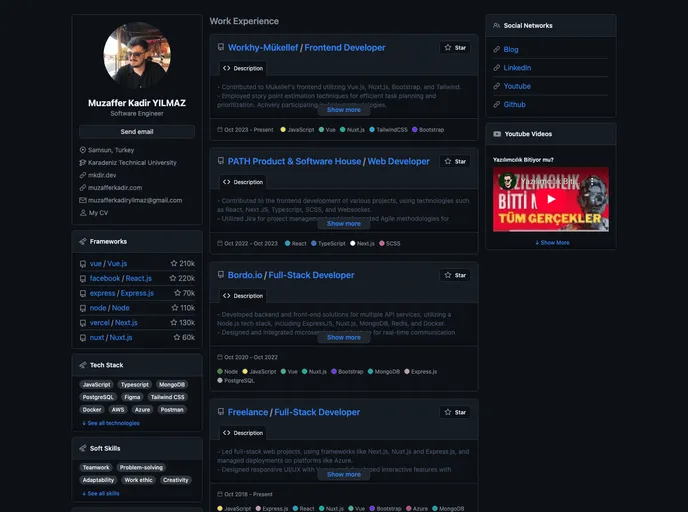Select Description tab in Freelance card
The height and width of the screenshot is (512, 688).
[x=243, y=433]
